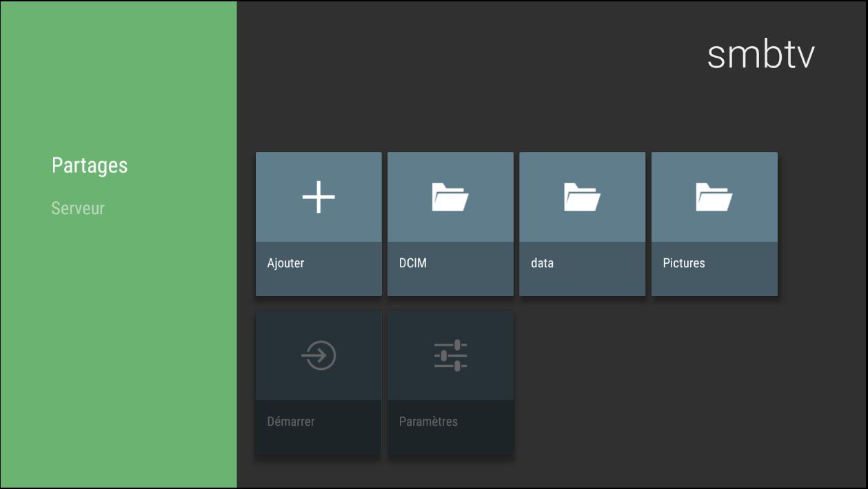Select the DCIM share name label
Image resolution: width=868 pixels, height=489 pixels.
(413, 263)
